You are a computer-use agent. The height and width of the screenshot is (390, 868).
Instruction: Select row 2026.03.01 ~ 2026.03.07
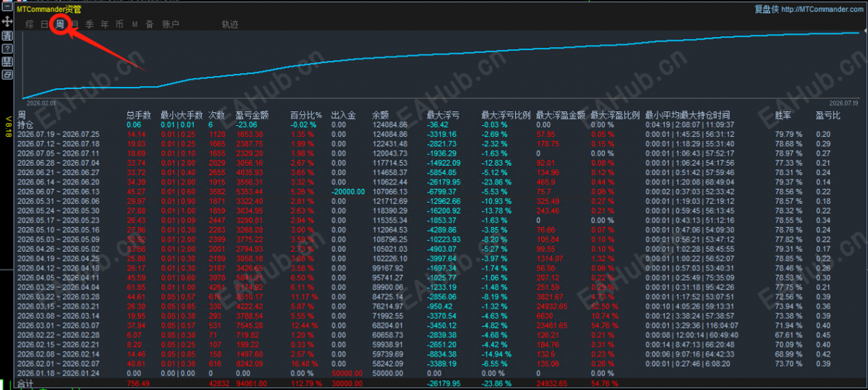tap(59, 326)
